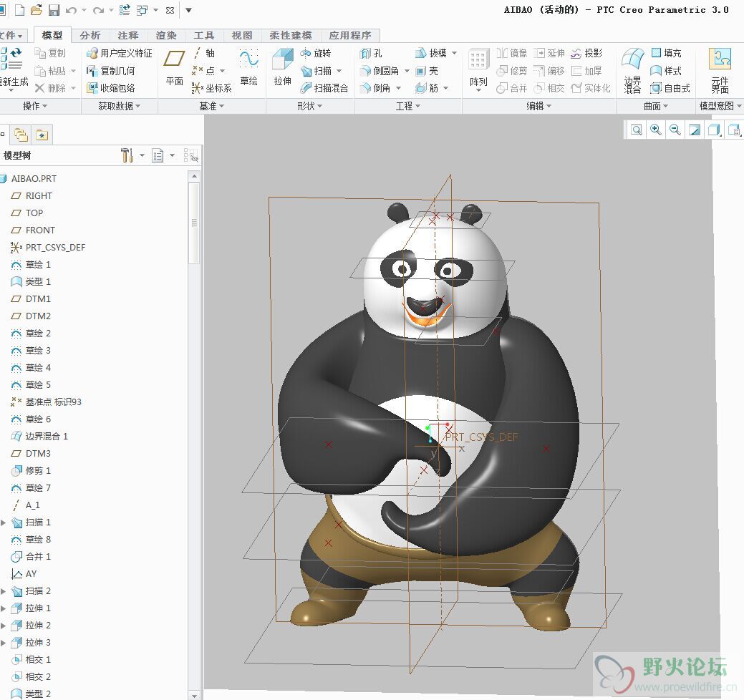This screenshot has height=700, width=744.
Task: Click the Draft (拔模) tool
Action: [x=431, y=53]
